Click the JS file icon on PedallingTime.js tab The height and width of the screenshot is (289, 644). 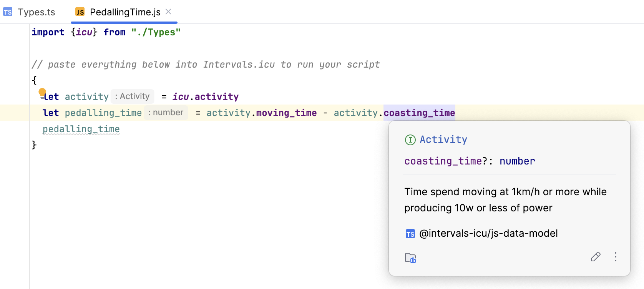tap(80, 12)
